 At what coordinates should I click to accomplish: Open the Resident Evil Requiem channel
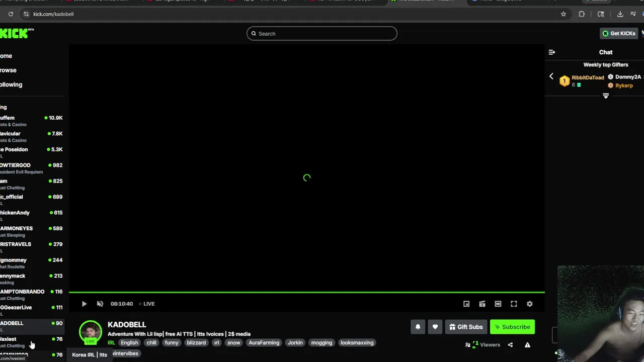[x=31, y=168]
